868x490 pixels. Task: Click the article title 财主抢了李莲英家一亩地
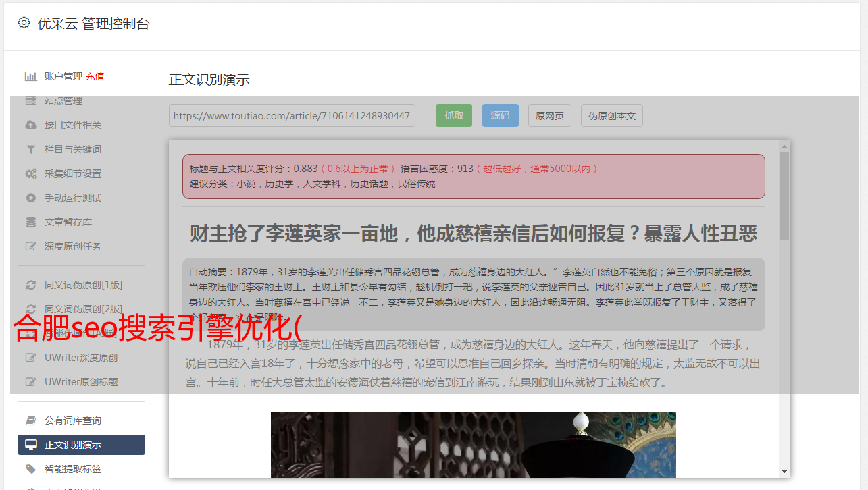473,234
